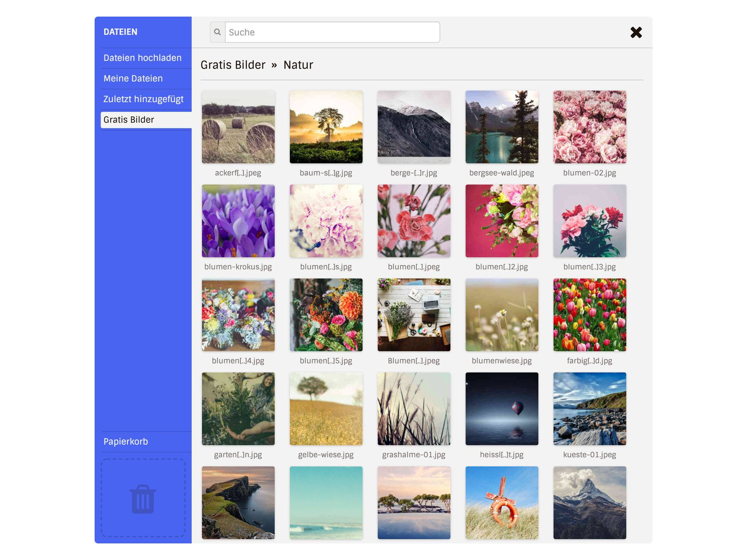Image resolution: width=747 pixels, height=560 pixels.
Task: Pick the colorful tulip field image
Action: tap(589, 315)
